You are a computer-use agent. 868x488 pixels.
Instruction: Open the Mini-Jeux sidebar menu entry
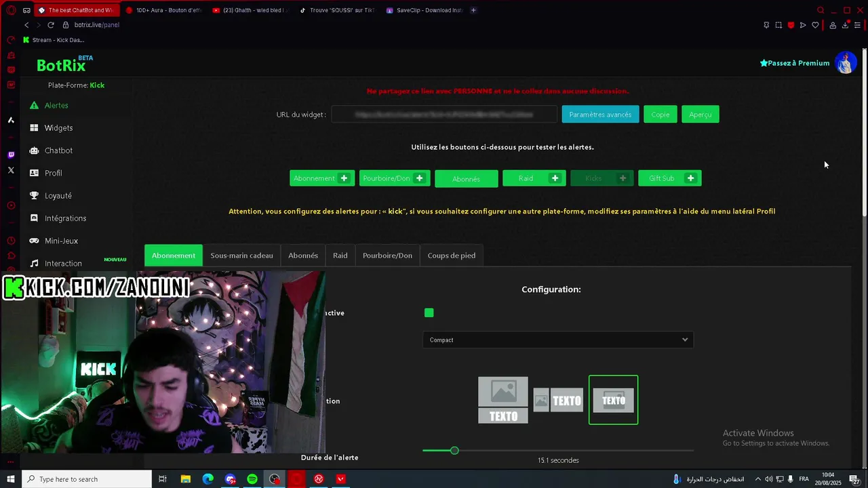pos(61,241)
